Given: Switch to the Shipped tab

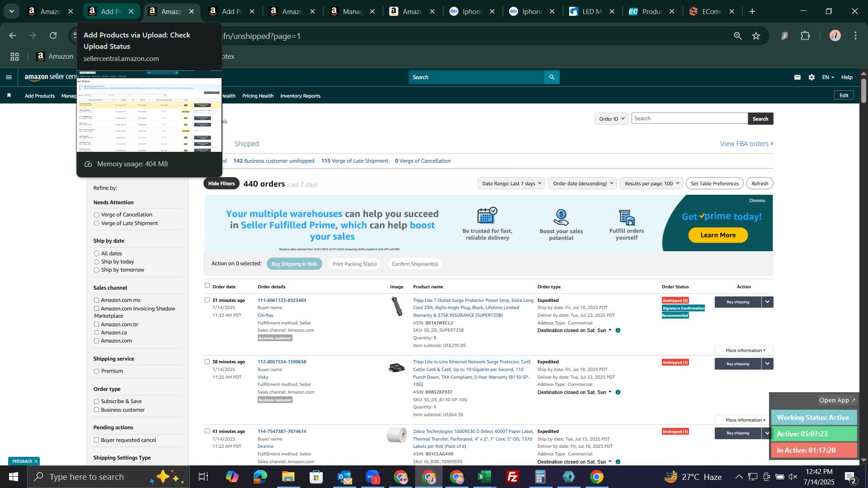Looking at the screenshot, I should pos(246,144).
